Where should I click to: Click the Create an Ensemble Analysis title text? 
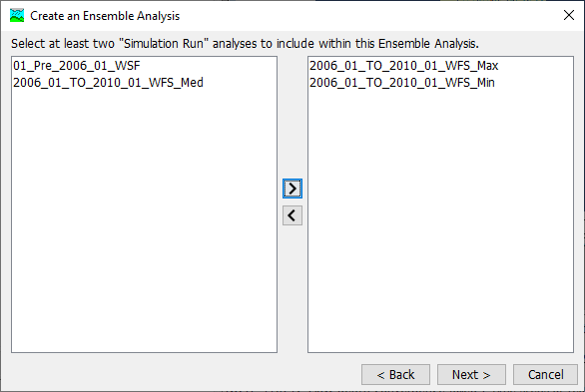(x=105, y=16)
